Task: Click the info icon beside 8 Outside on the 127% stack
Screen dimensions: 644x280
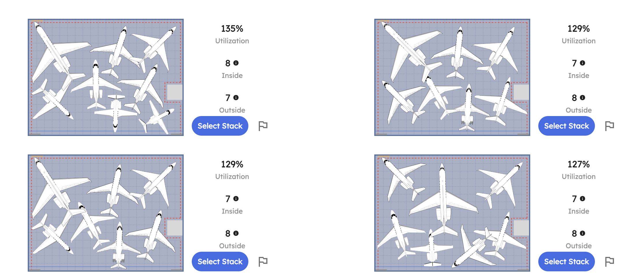Action: tap(583, 234)
